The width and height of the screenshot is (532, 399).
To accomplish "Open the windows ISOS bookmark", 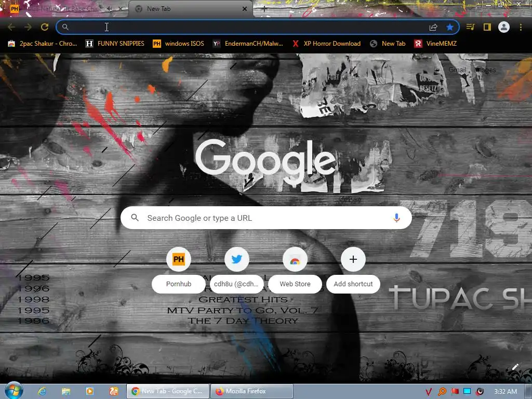I will click(x=179, y=44).
